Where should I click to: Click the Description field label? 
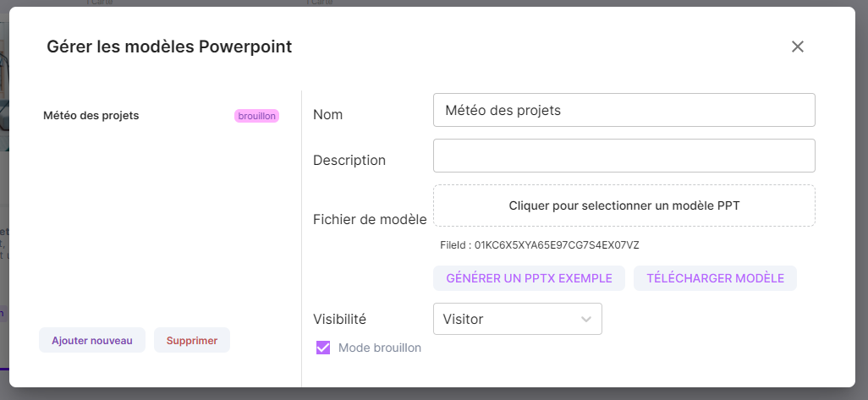click(349, 160)
